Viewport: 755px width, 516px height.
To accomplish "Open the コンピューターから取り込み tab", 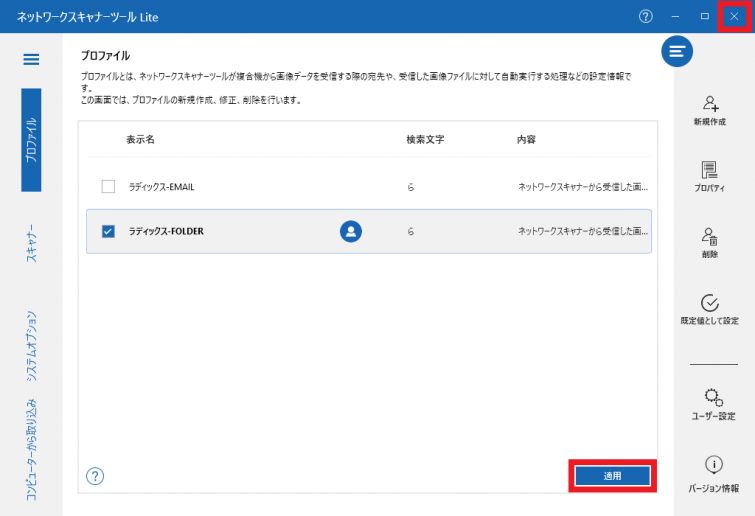I will click(x=31, y=450).
